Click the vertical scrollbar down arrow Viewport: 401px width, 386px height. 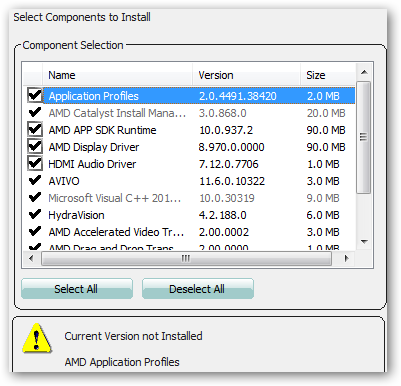coord(364,241)
